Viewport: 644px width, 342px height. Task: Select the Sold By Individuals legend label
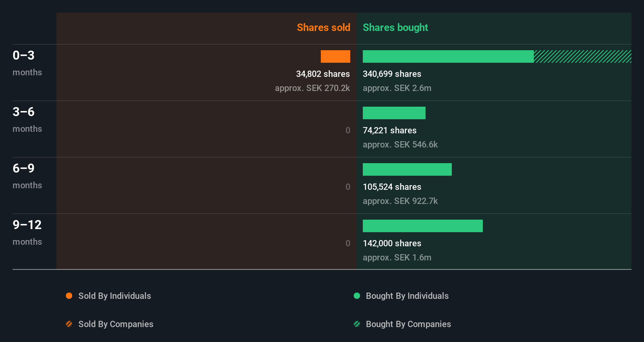click(115, 296)
